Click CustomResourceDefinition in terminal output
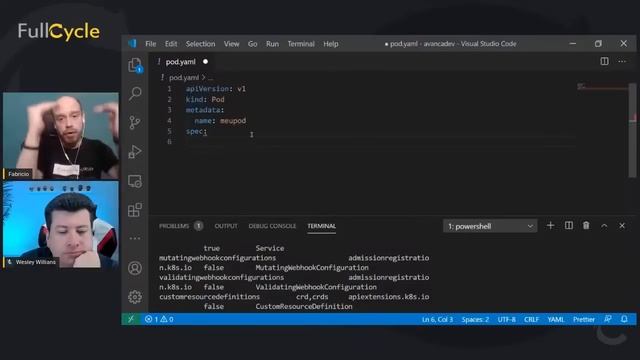Image resolution: width=640 pixels, height=360 pixels. tap(304, 306)
